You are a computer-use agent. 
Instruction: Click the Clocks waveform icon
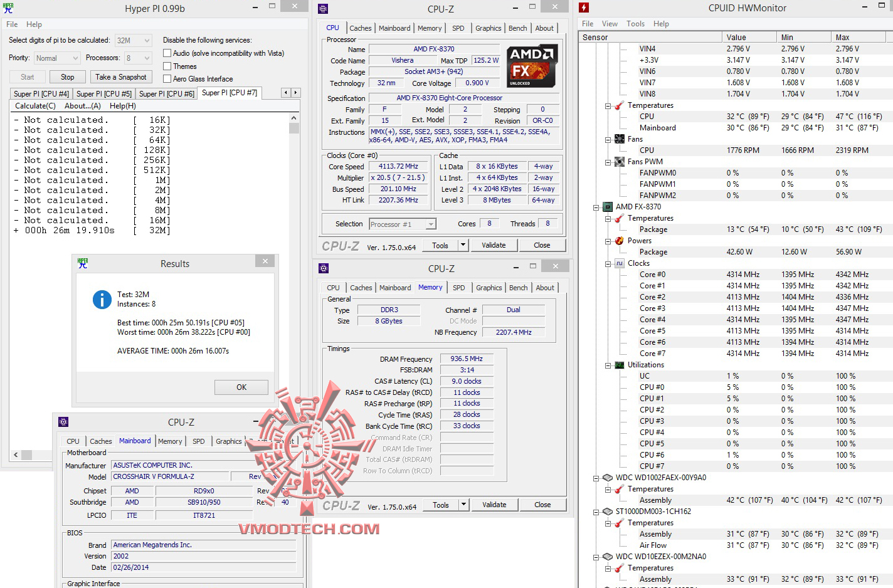coord(620,263)
